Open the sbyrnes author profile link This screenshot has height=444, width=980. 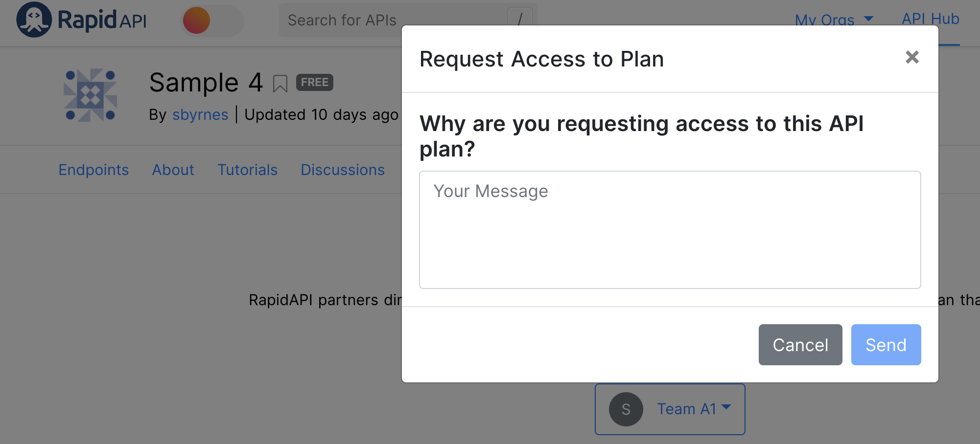tap(200, 114)
